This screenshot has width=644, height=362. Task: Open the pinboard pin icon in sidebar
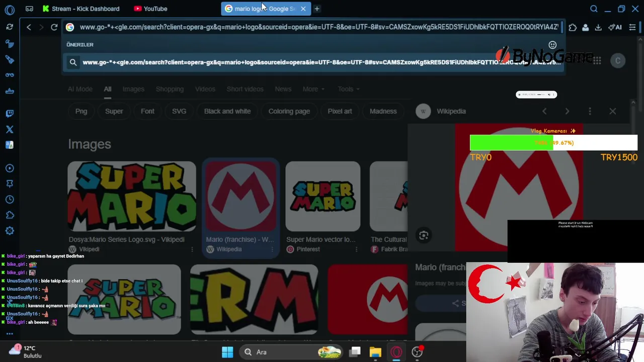click(10, 184)
